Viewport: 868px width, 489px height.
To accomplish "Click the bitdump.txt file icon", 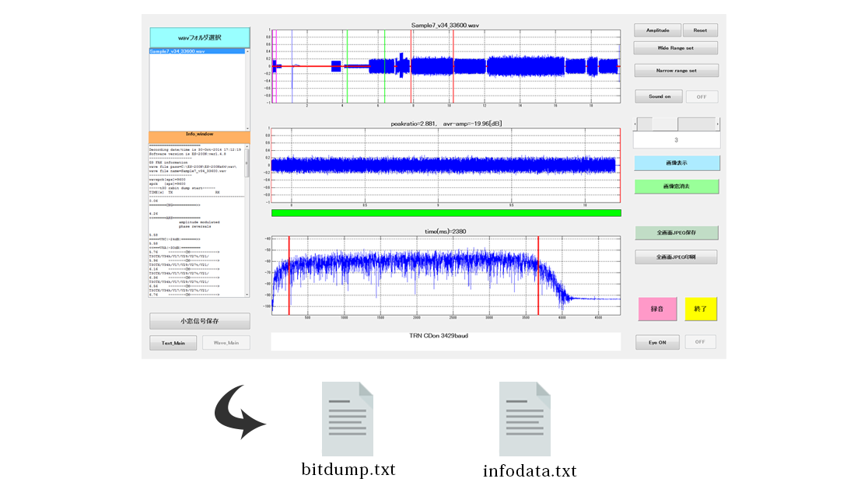I will (x=348, y=419).
